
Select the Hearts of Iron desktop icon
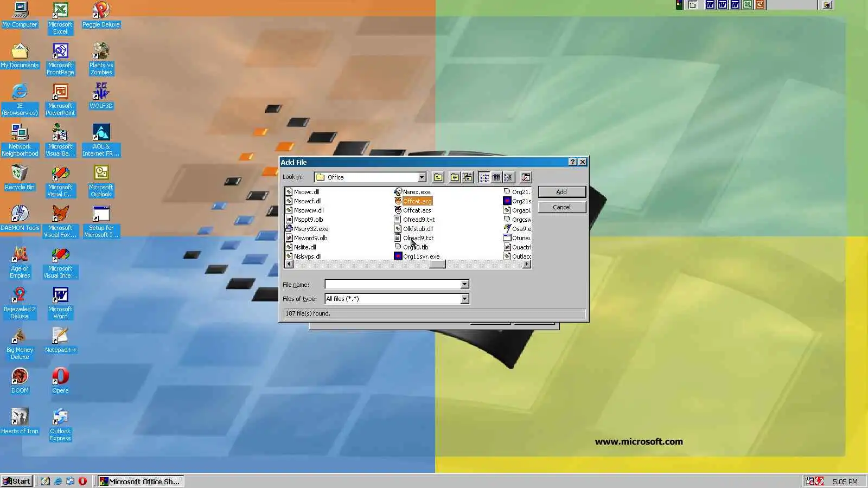pyautogui.click(x=20, y=422)
